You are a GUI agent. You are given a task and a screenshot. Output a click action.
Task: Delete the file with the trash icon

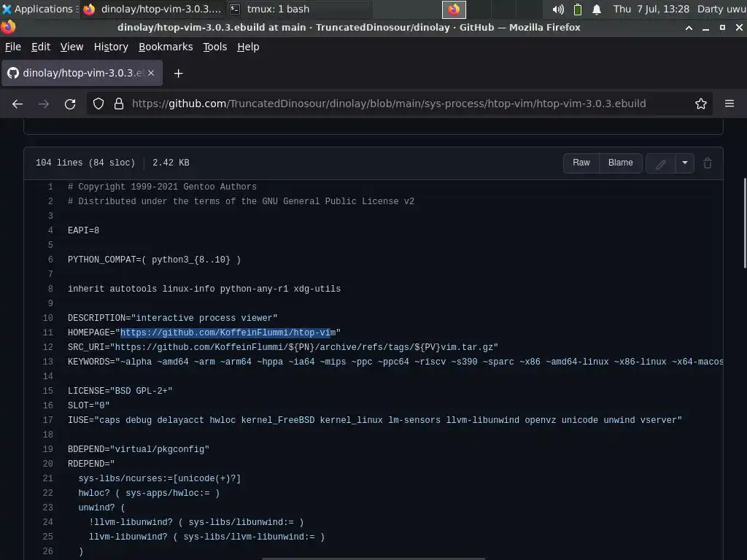coord(708,163)
